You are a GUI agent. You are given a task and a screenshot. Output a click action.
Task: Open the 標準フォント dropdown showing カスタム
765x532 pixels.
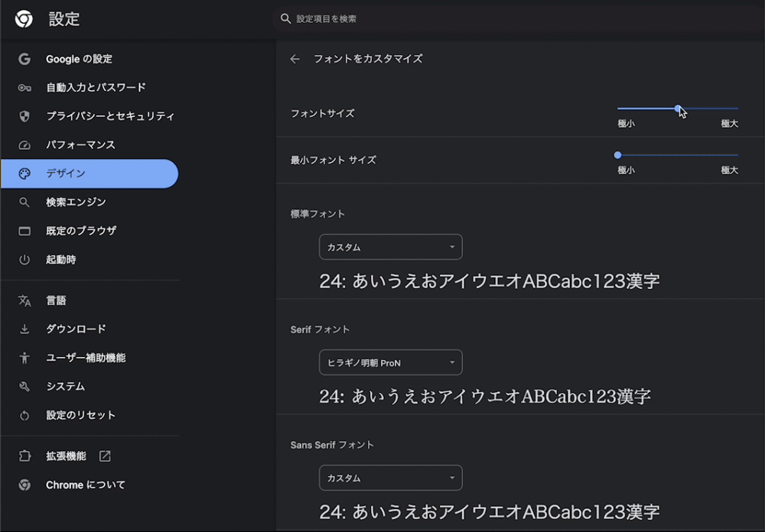[x=390, y=246]
